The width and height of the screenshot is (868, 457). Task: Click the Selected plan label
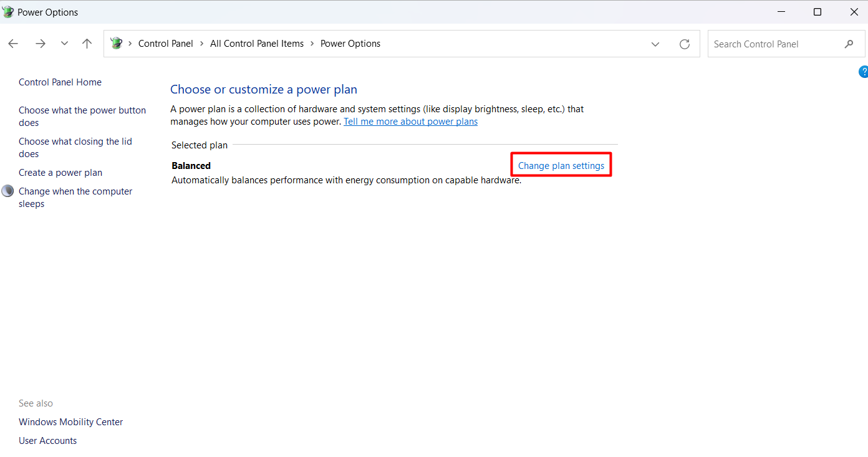click(200, 145)
